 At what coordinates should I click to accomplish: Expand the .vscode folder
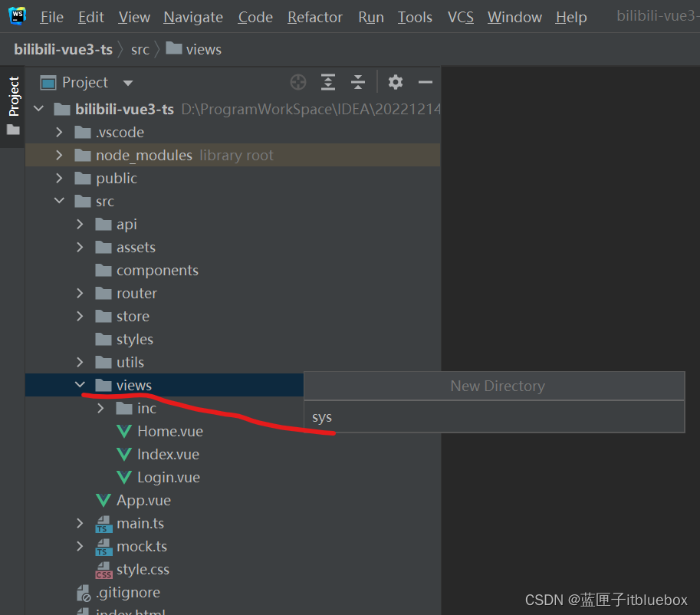coord(59,132)
